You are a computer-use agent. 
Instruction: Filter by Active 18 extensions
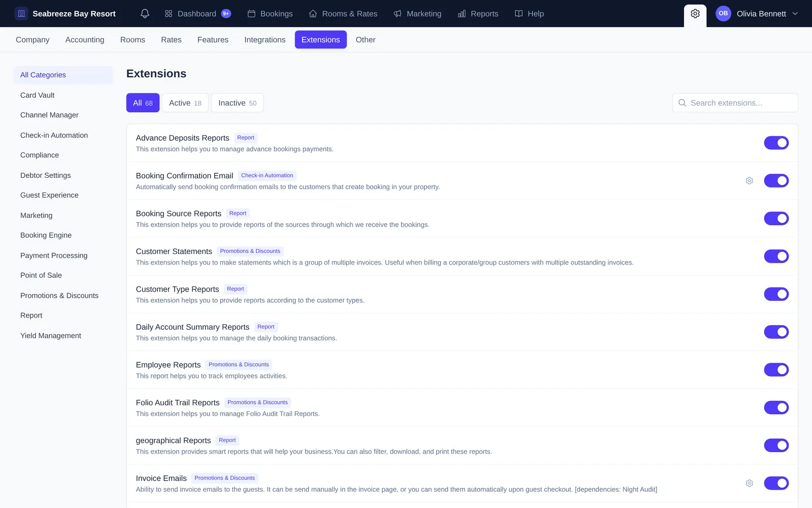185,103
